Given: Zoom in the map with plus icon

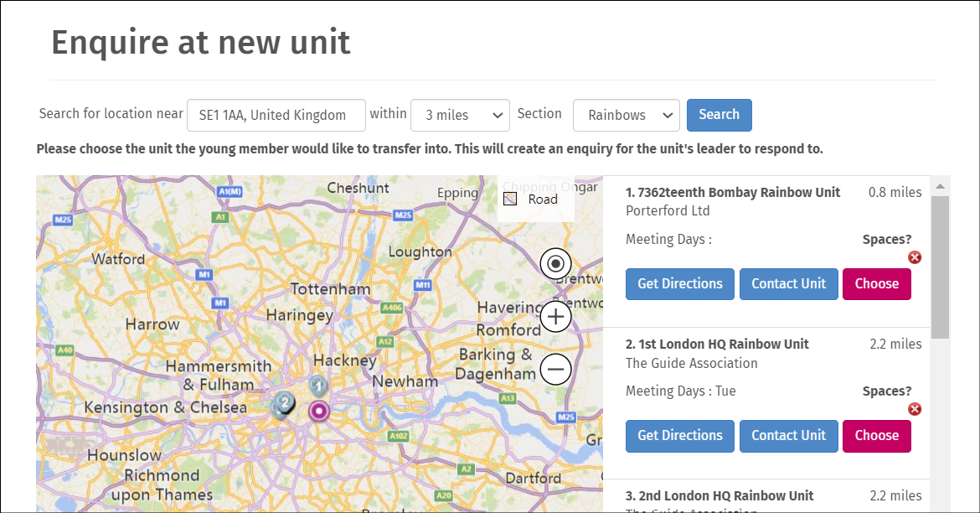Looking at the screenshot, I should pos(555,317).
